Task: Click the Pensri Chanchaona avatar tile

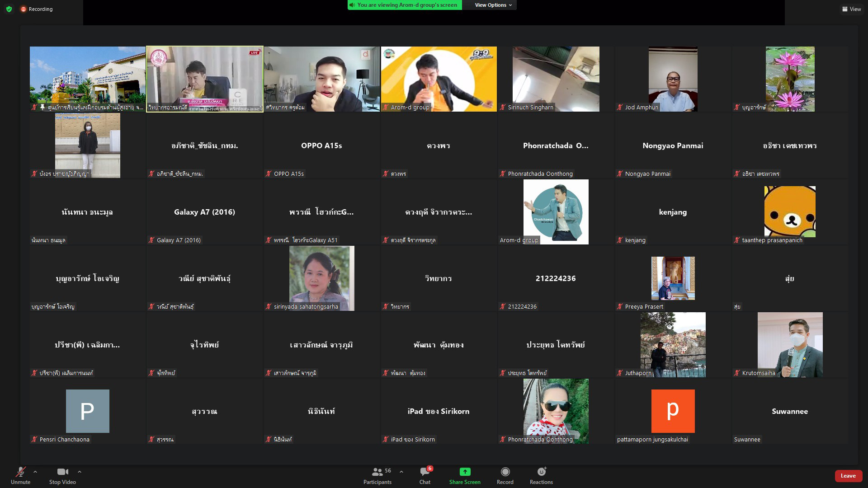Action: click(88, 411)
